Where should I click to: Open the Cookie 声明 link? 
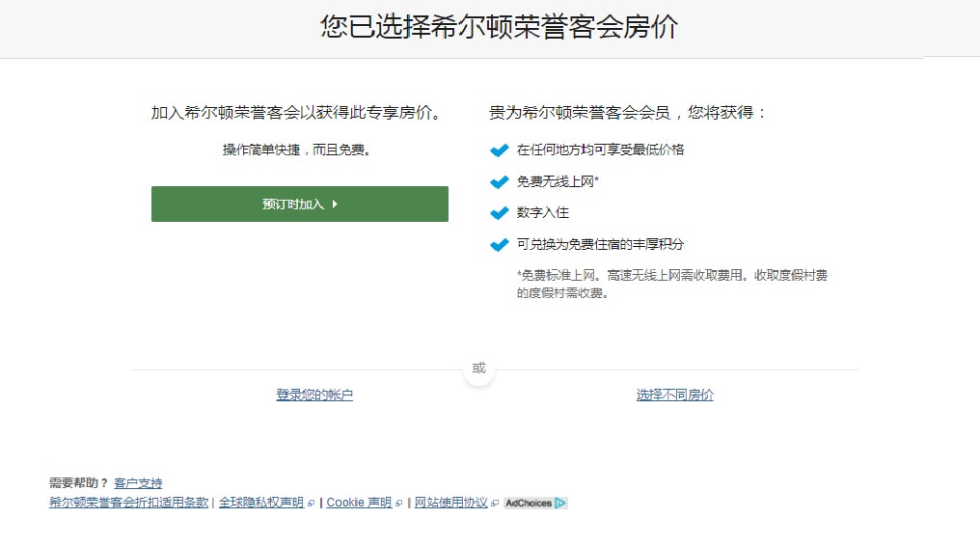pos(360,503)
